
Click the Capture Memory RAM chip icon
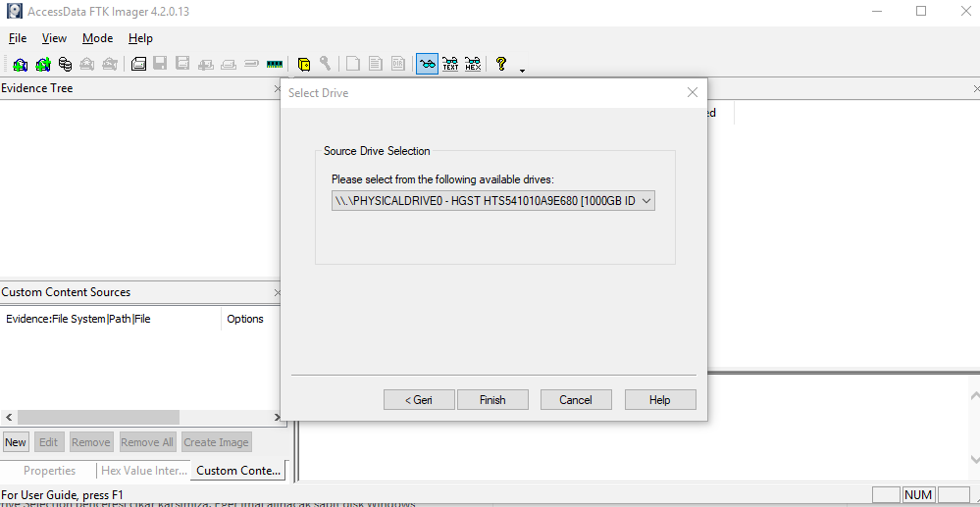pos(275,63)
